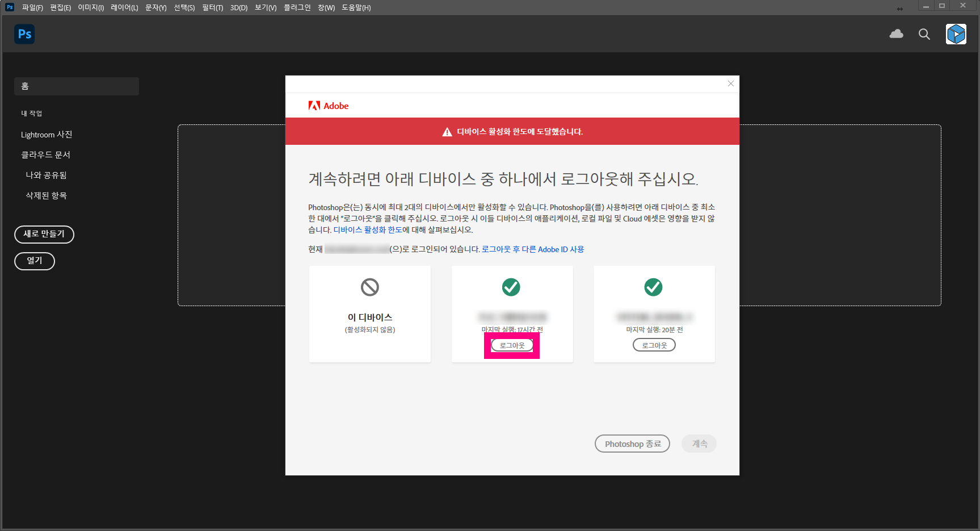The height and width of the screenshot is (531, 980).
Task: Open the 디바이스 활성화 한도 link
Action: click(x=368, y=230)
